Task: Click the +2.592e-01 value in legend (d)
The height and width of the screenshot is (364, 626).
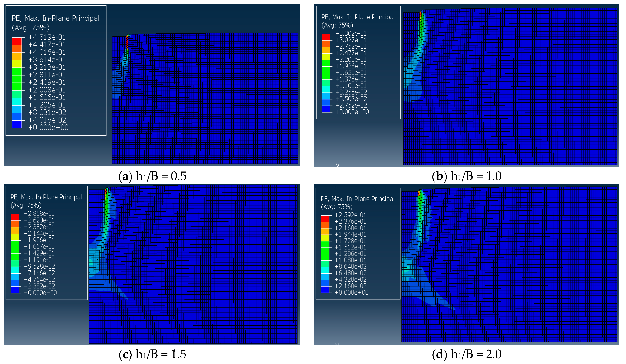Action: click(350, 215)
